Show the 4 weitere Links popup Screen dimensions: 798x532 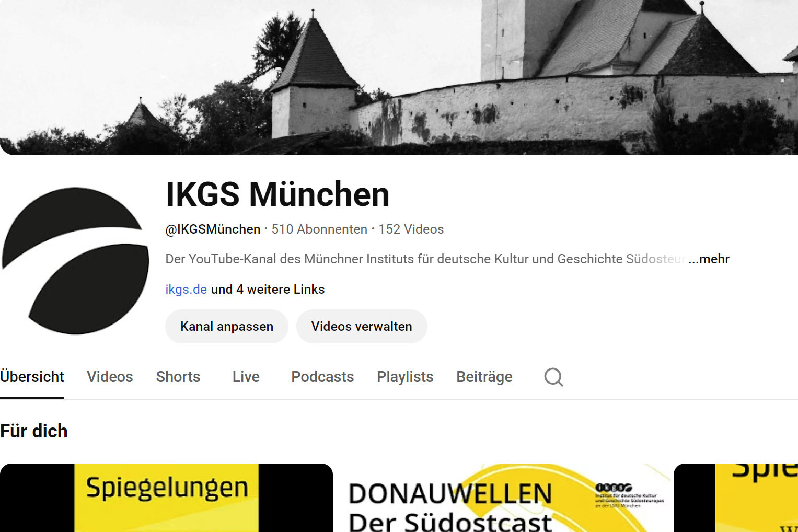268,289
